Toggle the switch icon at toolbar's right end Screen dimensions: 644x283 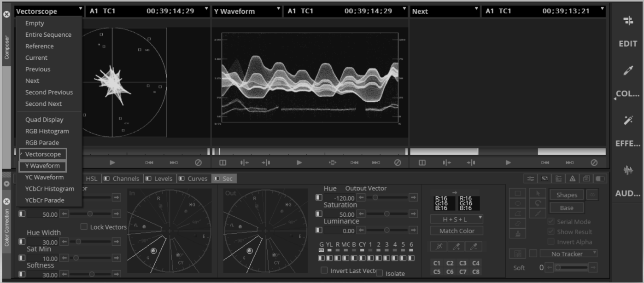(601, 179)
